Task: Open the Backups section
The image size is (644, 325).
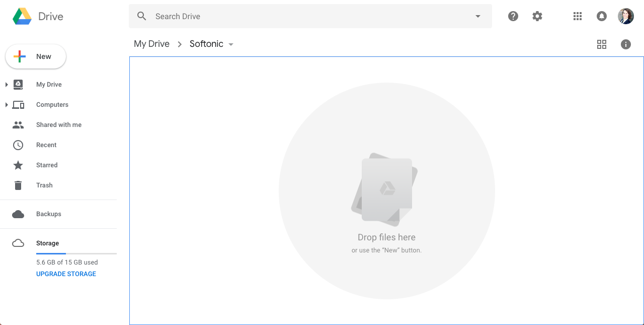Action: click(x=48, y=214)
